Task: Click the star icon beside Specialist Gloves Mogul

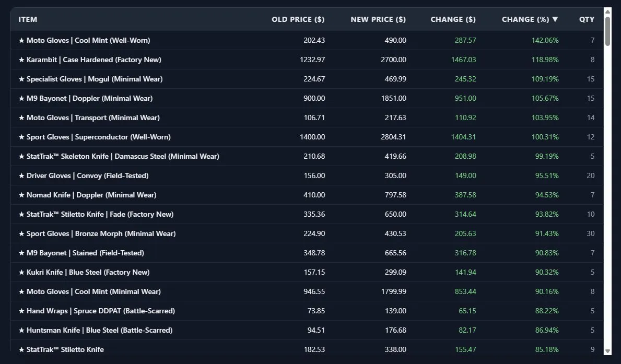Action: coord(21,79)
